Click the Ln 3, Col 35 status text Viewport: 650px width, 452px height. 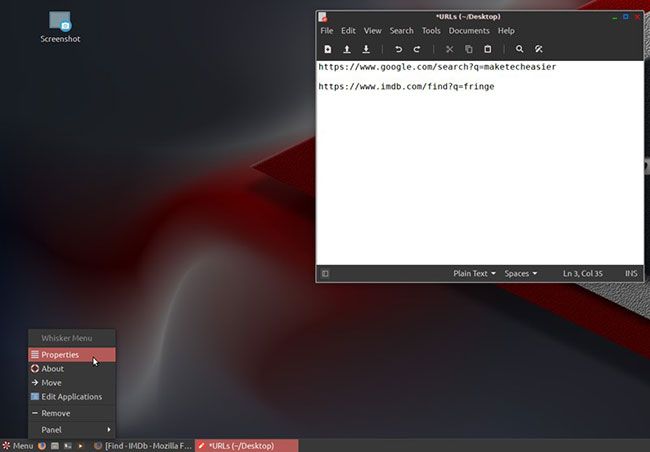click(x=582, y=274)
